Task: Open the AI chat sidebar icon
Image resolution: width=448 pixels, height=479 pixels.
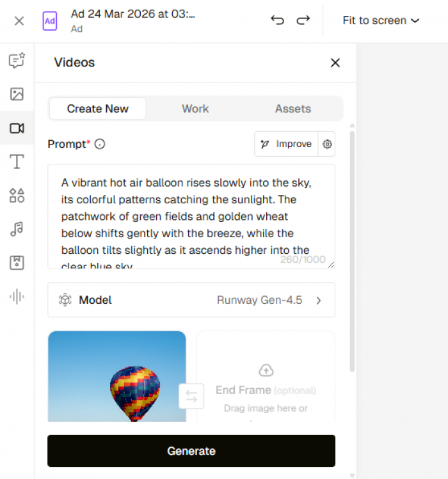Action: tap(17, 61)
